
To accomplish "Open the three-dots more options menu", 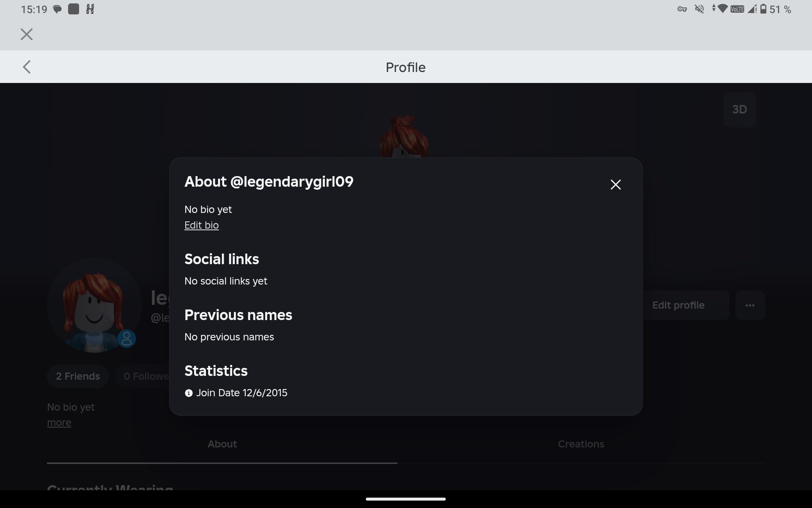I will tap(750, 305).
